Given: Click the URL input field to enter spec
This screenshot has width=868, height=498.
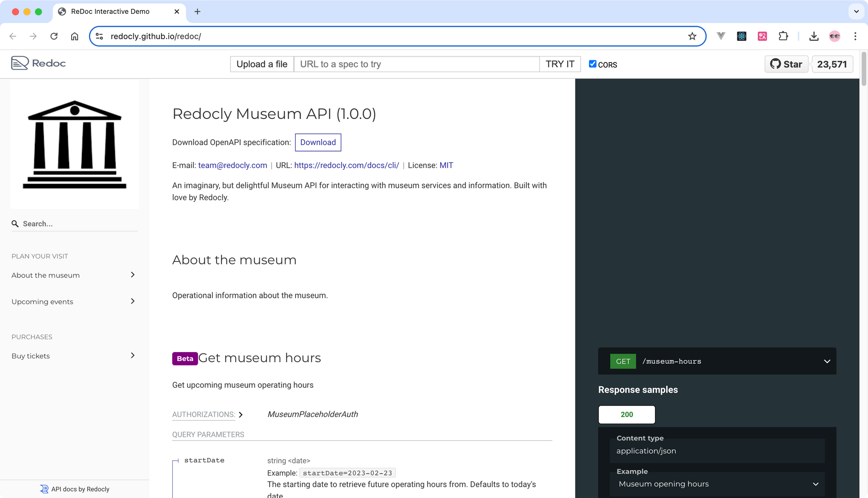Looking at the screenshot, I should click(417, 64).
